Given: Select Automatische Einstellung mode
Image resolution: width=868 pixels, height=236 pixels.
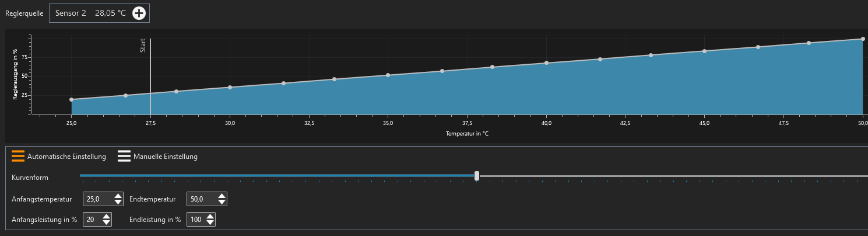Looking at the screenshot, I should pos(59,157).
